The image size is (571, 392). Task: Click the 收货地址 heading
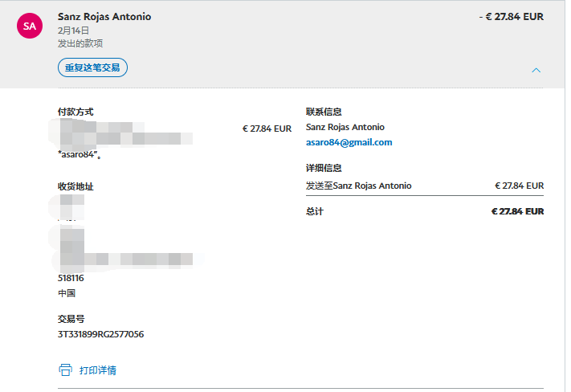(75, 186)
